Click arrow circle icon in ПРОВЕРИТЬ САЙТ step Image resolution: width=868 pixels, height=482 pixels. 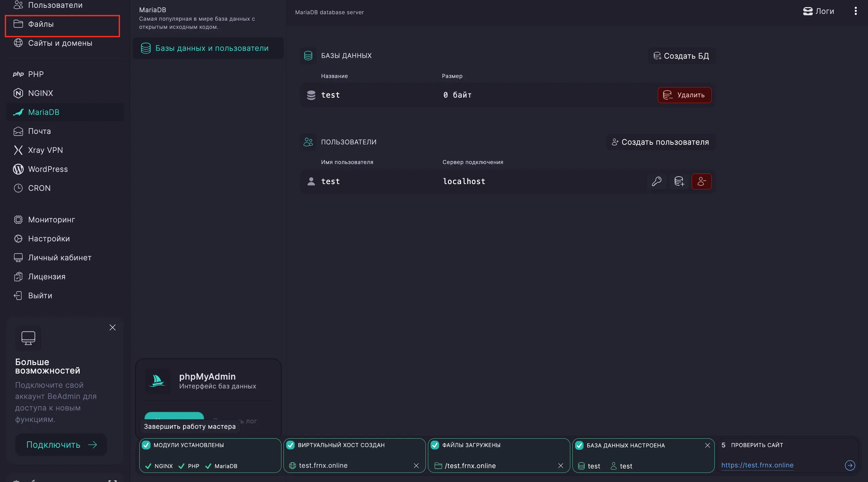pos(850,465)
